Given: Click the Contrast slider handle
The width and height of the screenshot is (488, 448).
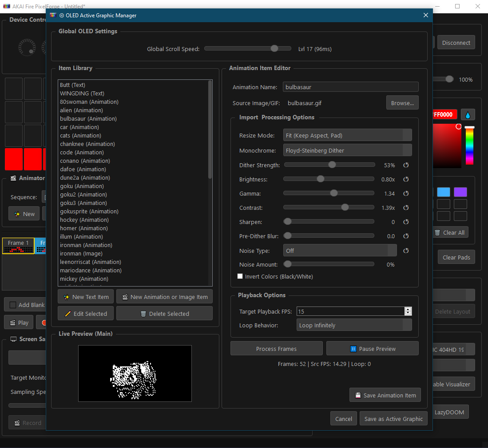Looking at the screenshot, I should pyautogui.click(x=345, y=208).
